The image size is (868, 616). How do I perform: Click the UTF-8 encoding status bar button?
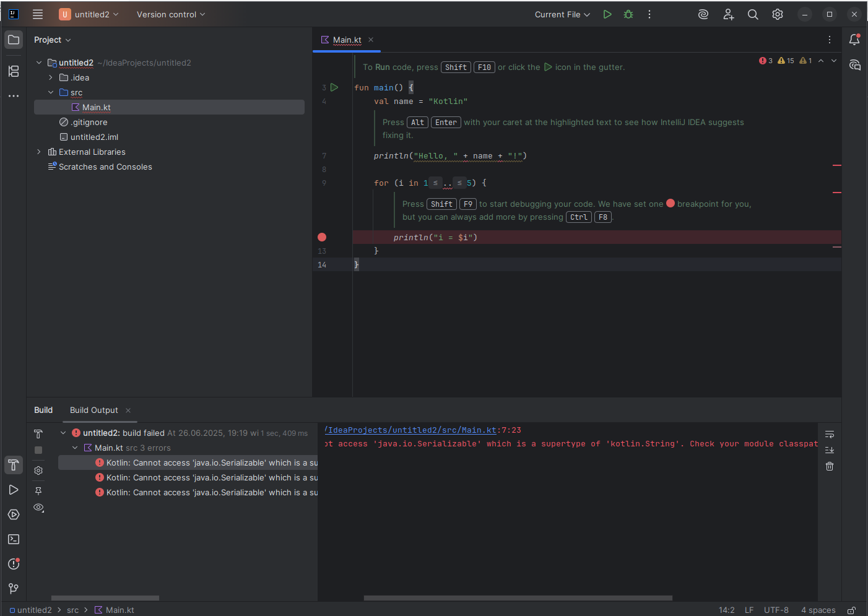[776, 610]
